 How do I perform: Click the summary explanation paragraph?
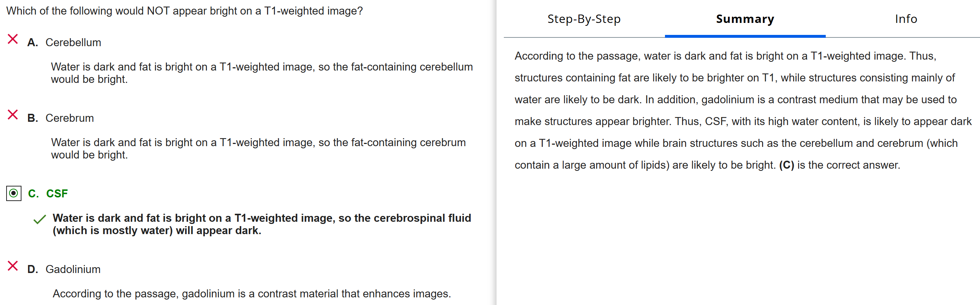(742, 110)
